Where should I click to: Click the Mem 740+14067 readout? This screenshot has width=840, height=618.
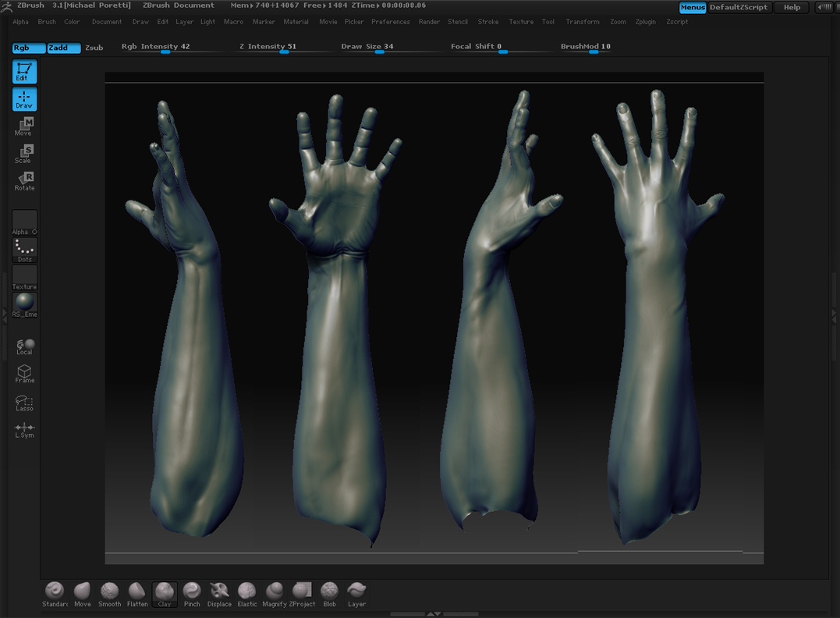click(x=264, y=5)
